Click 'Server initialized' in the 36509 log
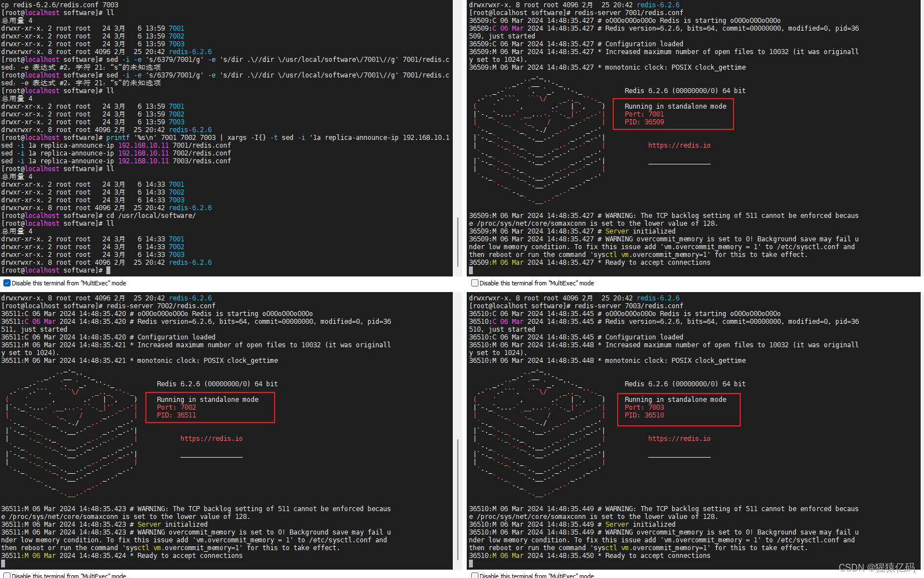Screen dimensions: 924x578 pos(640,231)
